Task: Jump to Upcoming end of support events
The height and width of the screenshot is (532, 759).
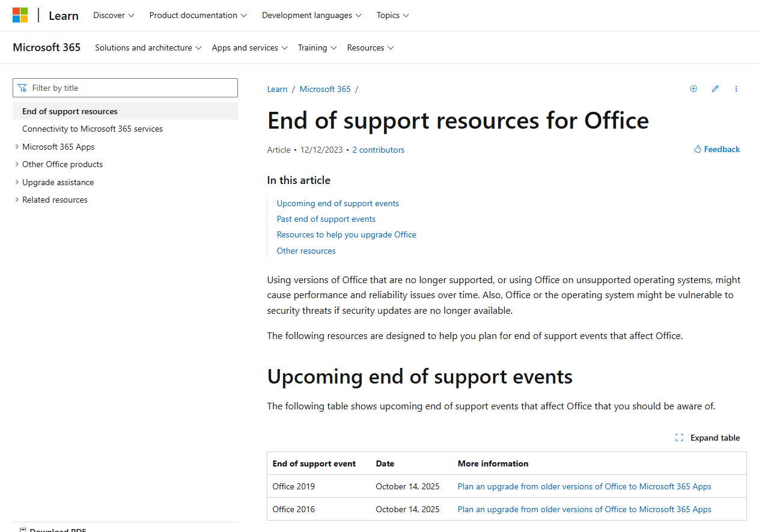Action: 338,203
